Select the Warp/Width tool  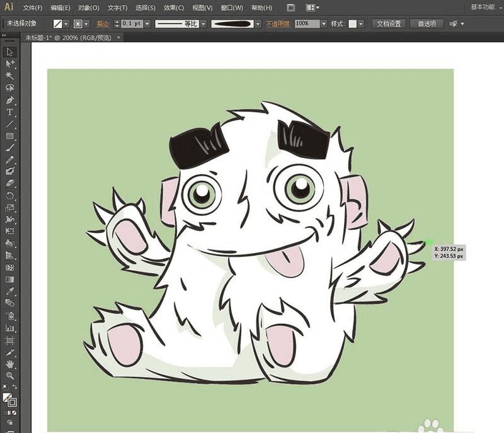coord(9,220)
